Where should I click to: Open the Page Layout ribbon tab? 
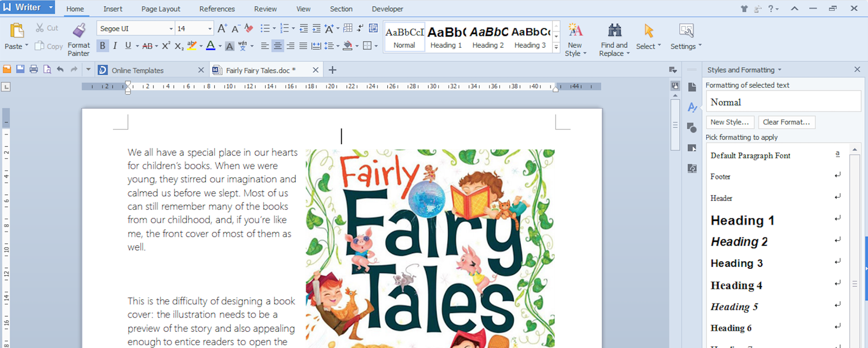point(161,9)
